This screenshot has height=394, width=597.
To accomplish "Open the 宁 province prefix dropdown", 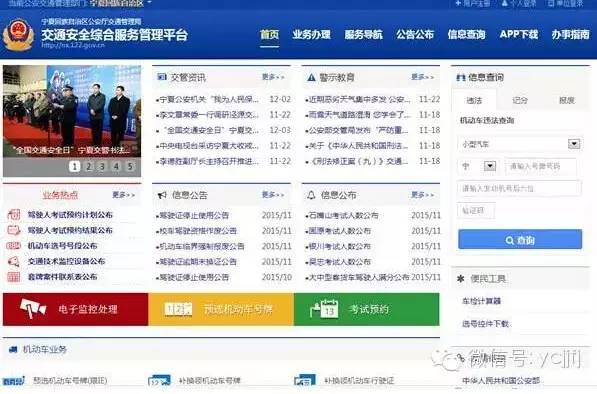I will click(x=478, y=166).
